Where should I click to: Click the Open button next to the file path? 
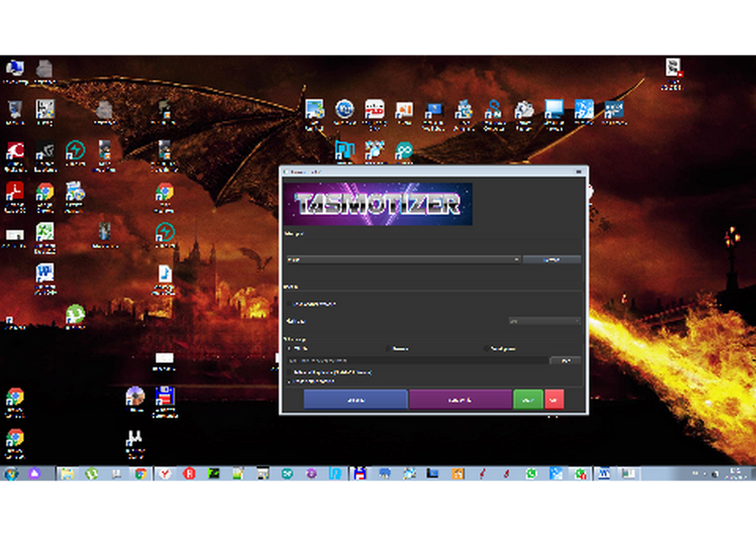(565, 360)
